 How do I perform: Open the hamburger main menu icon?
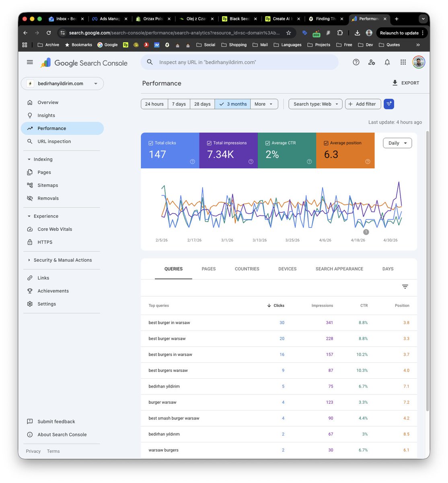[30, 62]
